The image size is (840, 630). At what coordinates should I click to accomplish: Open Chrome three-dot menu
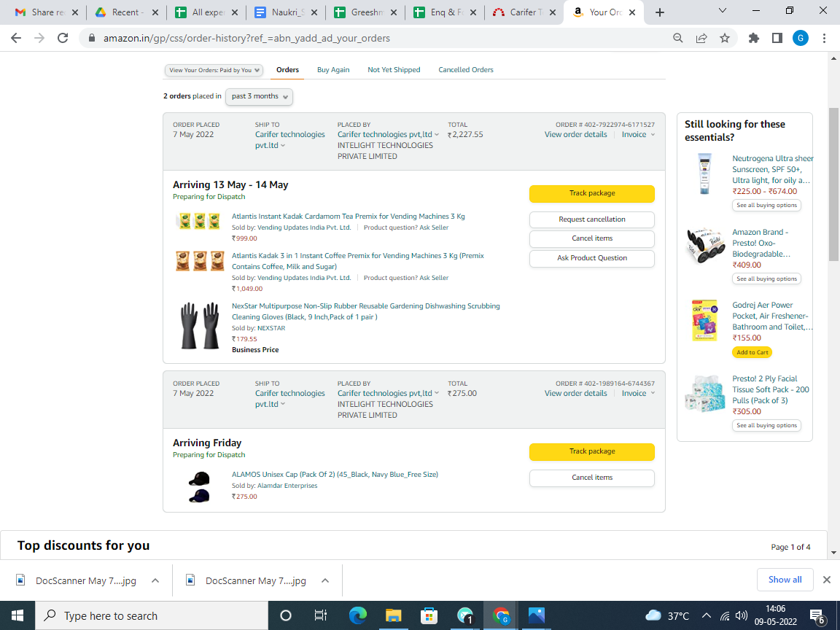[x=824, y=38]
